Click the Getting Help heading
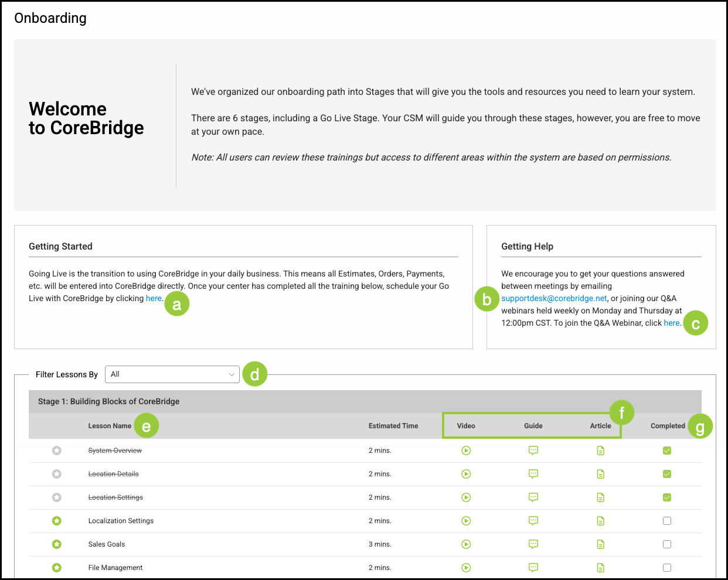728x580 pixels. click(527, 247)
